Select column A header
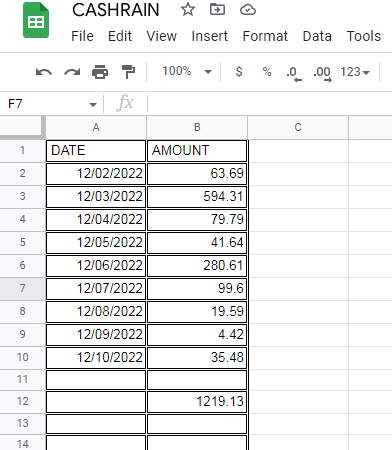Image resolution: width=392 pixels, height=450 pixels. click(96, 127)
